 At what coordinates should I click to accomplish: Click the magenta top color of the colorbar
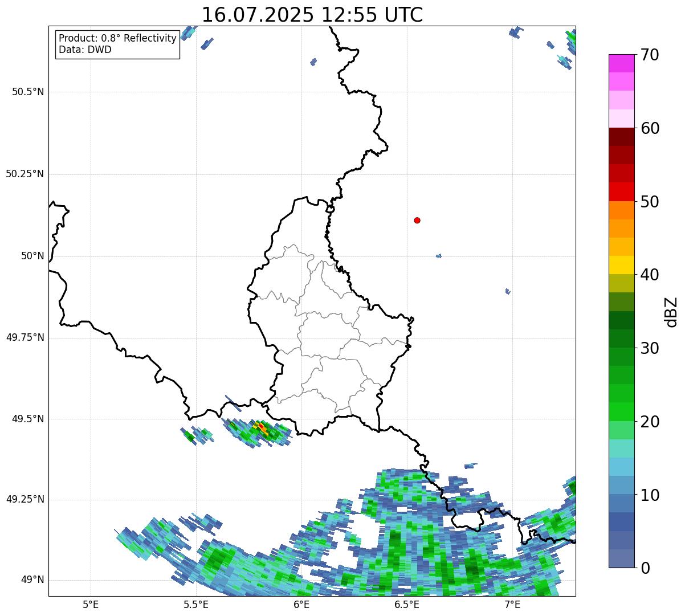[x=621, y=63]
